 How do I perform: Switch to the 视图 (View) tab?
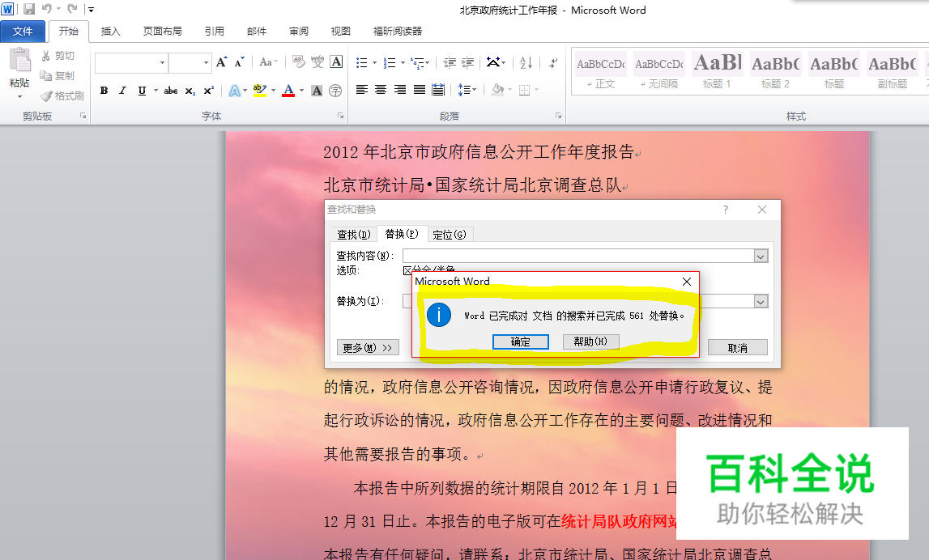click(x=340, y=32)
